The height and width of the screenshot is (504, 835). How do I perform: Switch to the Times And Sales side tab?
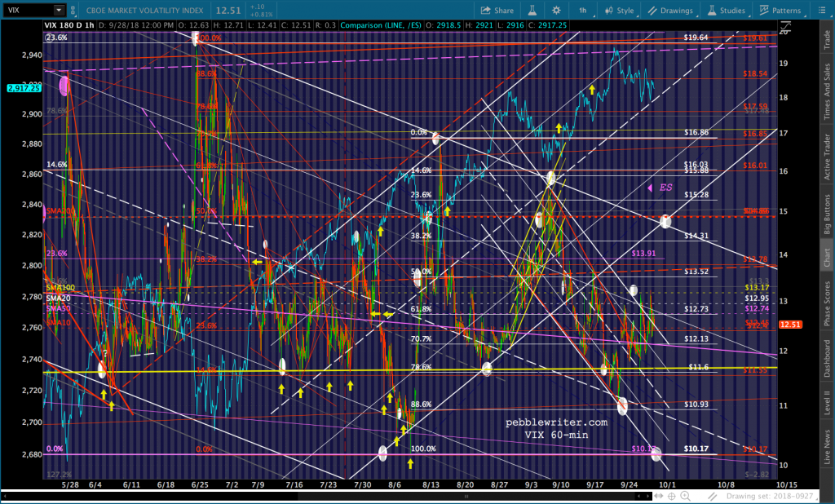tap(827, 91)
